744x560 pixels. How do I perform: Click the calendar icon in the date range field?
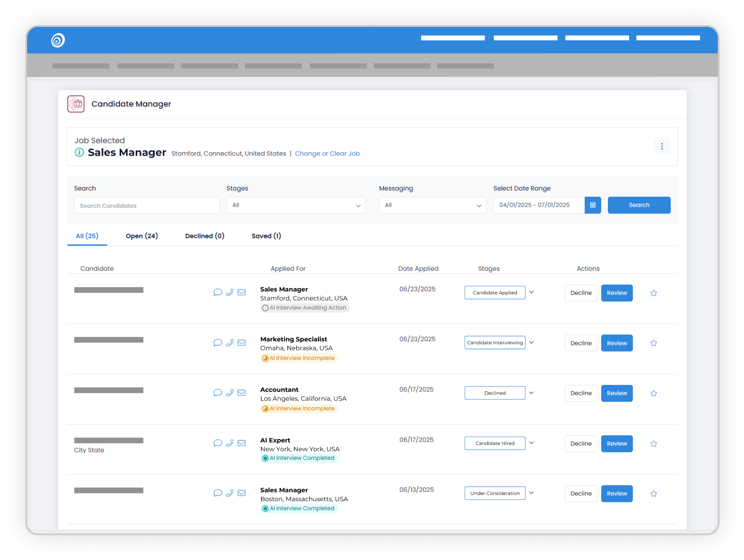click(593, 205)
